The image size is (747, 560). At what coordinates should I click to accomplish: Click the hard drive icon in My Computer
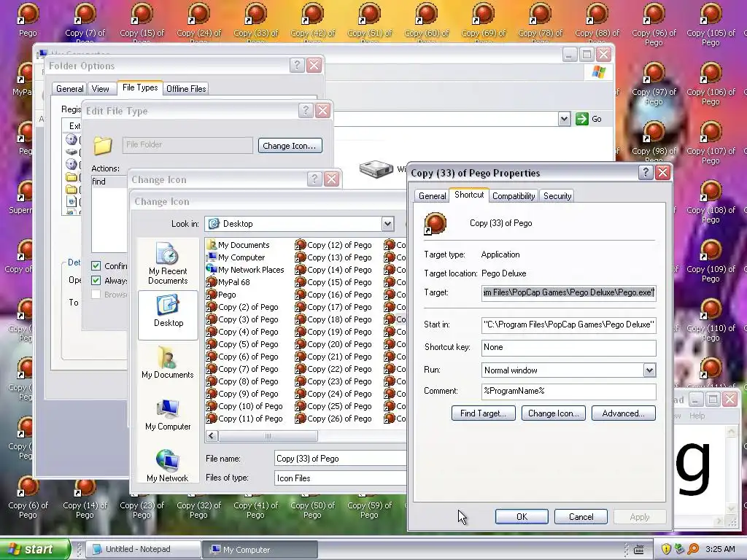click(376, 169)
